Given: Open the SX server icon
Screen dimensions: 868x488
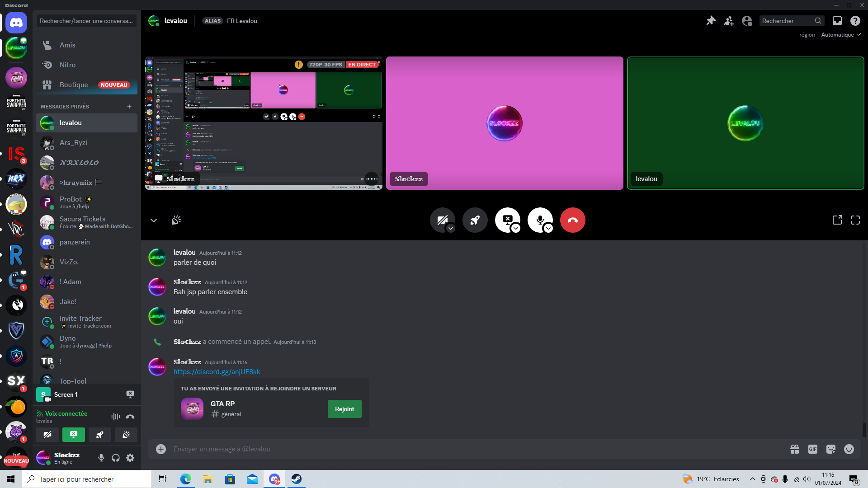Looking at the screenshot, I should point(16,381).
